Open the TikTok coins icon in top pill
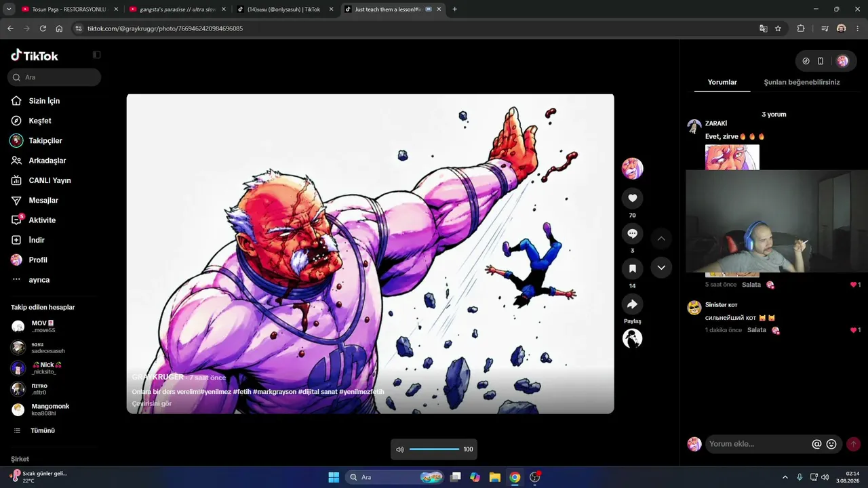This screenshot has width=868, height=488. click(x=806, y=61)
